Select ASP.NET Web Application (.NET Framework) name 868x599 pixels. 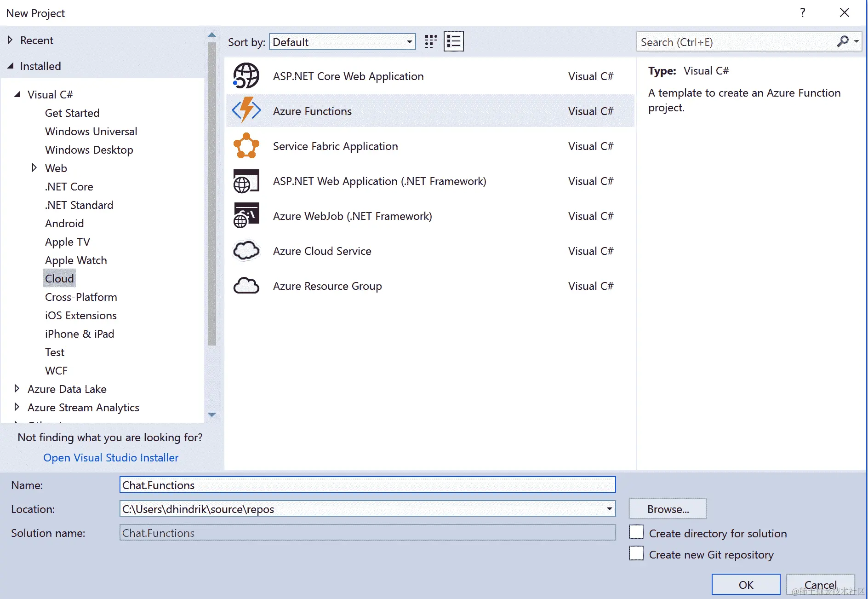pyautogui.click(x=379, y=181)
